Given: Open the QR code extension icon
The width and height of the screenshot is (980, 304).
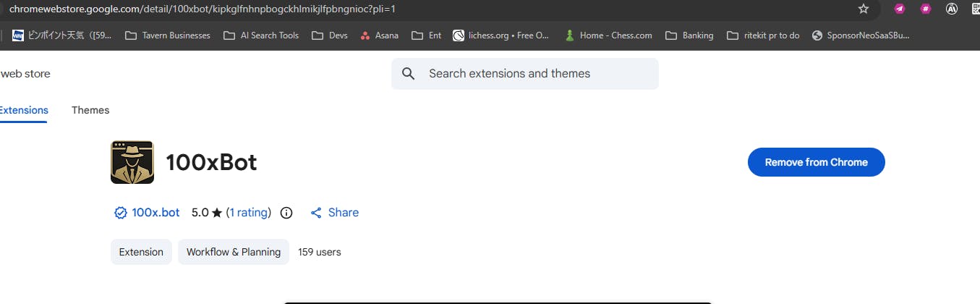Looking at the screenshot, I should tap(976, 9).
